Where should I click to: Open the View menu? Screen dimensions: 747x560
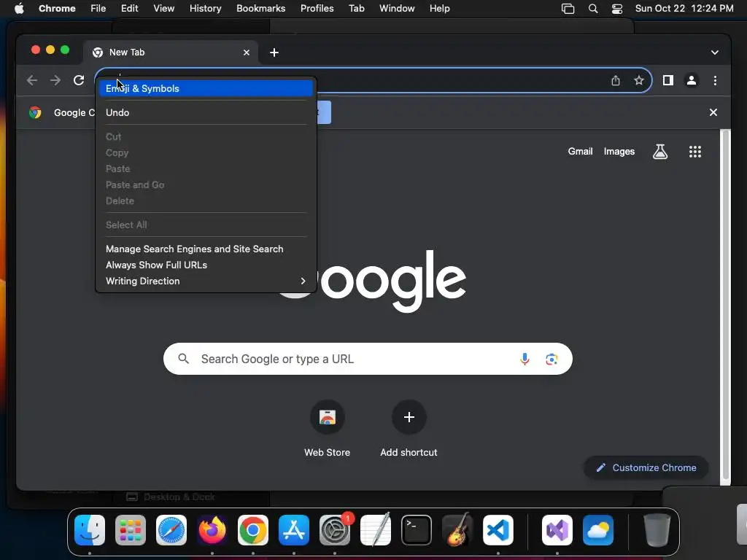[x=164, y=9]
